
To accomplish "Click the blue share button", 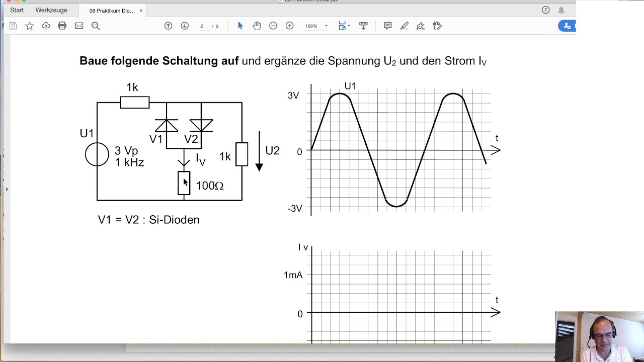I will pos(567,26).
